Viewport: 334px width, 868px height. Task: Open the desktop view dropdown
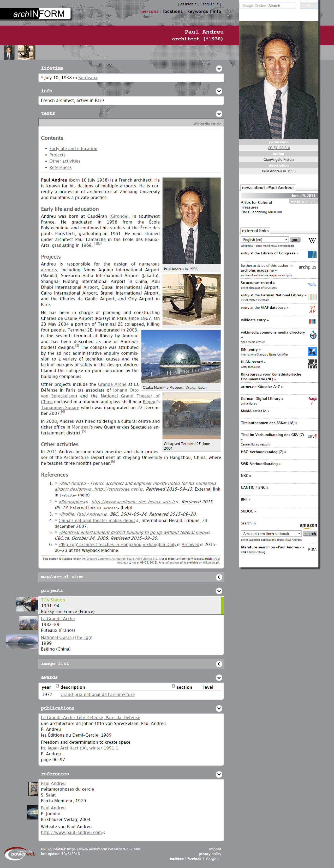188,4
